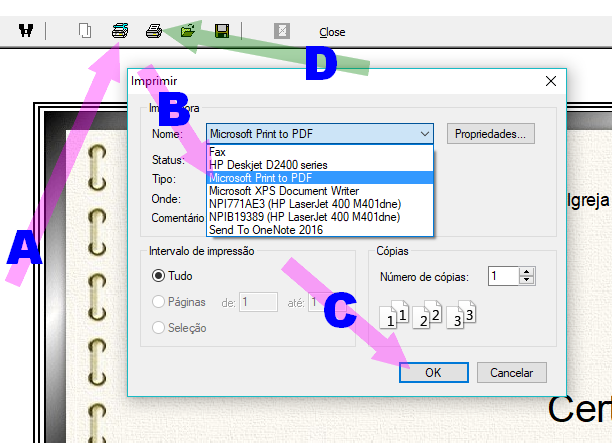Confirm printing with OK button
Screen dimensions: 612x443
pos(434,372)
